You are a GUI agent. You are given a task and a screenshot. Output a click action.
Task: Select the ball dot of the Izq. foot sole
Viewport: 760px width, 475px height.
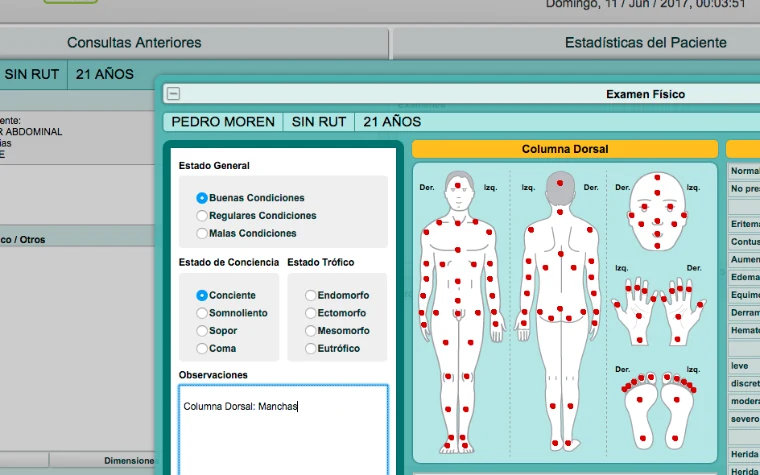[677, 400]
